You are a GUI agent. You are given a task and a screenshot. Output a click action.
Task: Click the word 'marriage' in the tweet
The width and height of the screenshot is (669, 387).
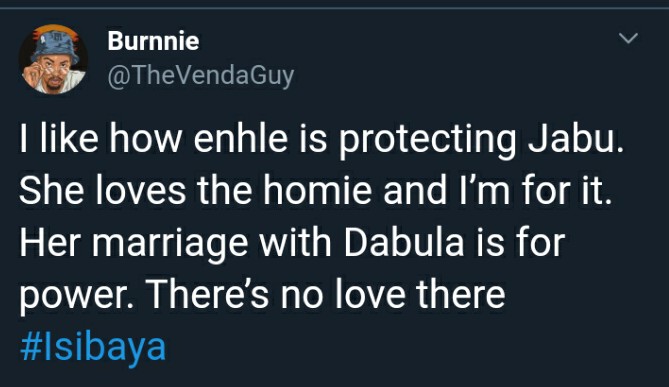[x=170, y=244]
